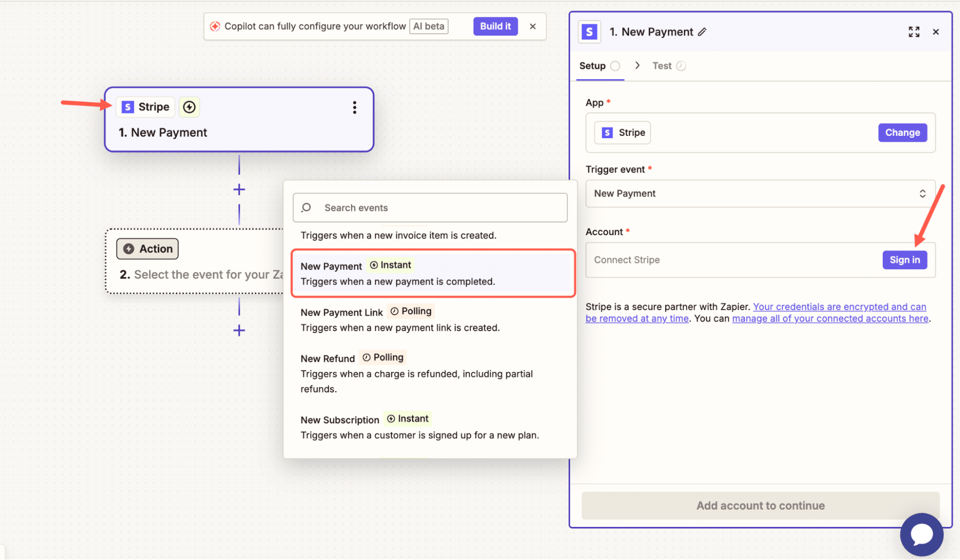Image resolution: width=960 pixels, height=560 pixels.
Task: Open manage all connected accounts link
Action: (830, 319)
